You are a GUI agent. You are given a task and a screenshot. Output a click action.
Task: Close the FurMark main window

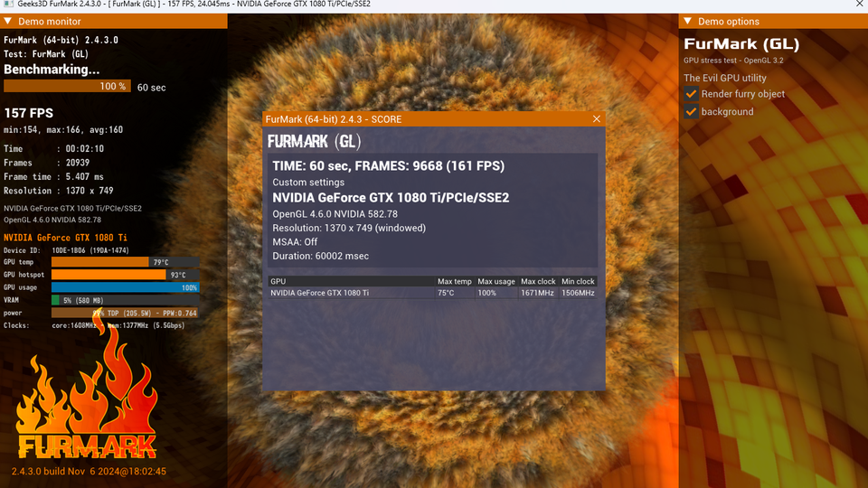pos(860,5)
